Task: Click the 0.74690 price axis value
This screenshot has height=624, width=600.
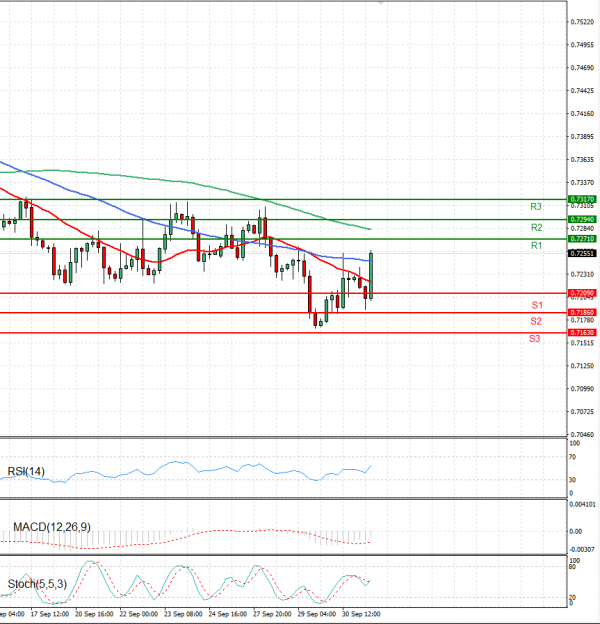Action: pos(582,68)
